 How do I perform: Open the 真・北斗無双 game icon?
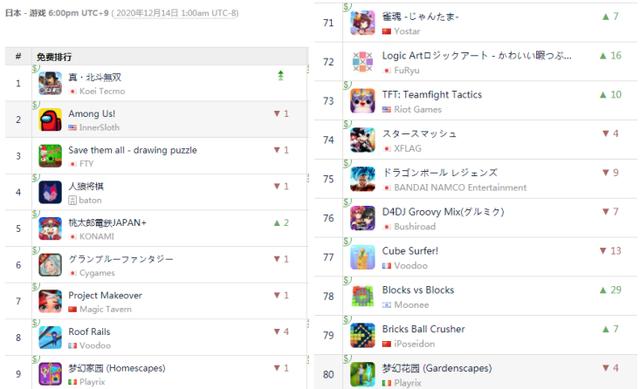50,83
